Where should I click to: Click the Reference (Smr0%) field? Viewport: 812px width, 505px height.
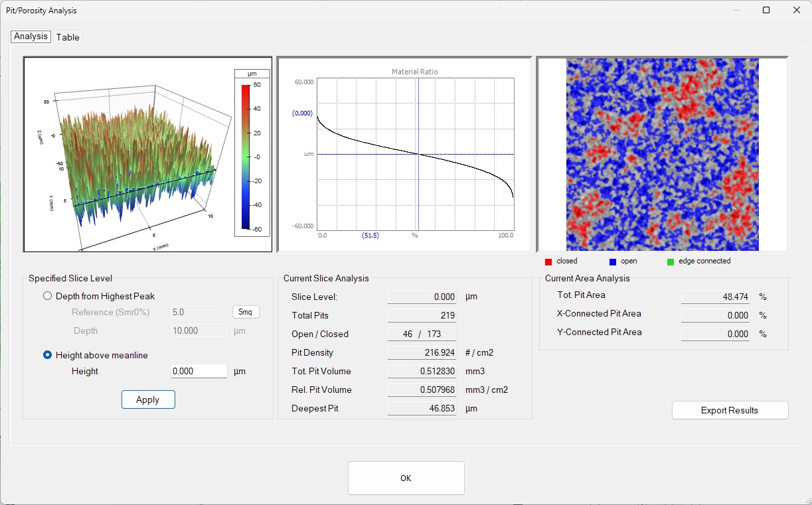[198, 311]
